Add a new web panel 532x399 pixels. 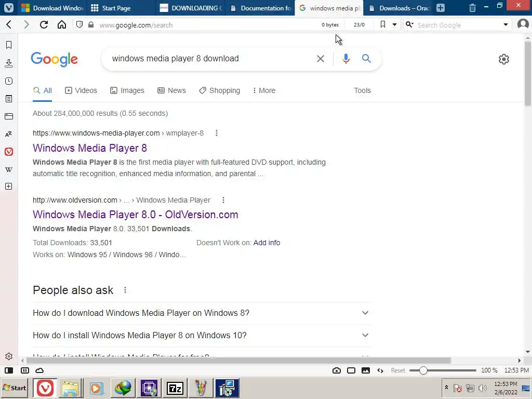click(x=9, y=187)
